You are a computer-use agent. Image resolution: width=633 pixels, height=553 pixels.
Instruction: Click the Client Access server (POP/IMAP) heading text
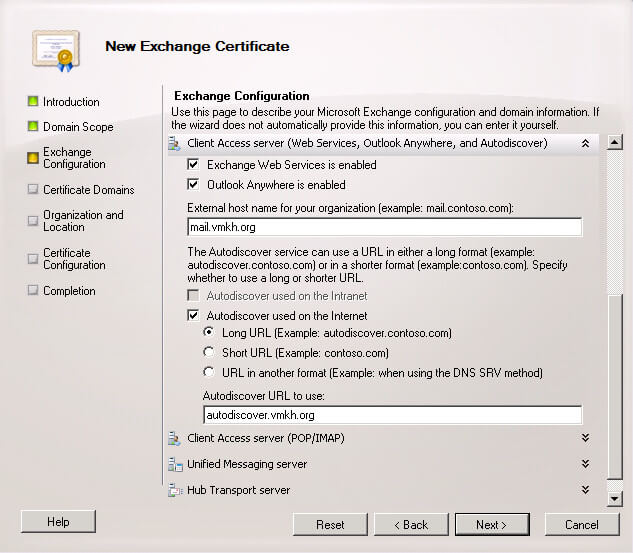[266, 438]
